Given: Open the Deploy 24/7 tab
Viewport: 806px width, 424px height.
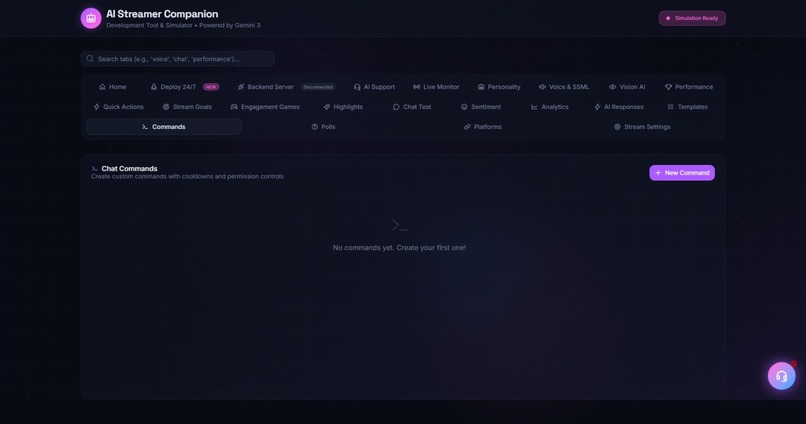Looking at the screenshot, I should click(x=185, y=87).
